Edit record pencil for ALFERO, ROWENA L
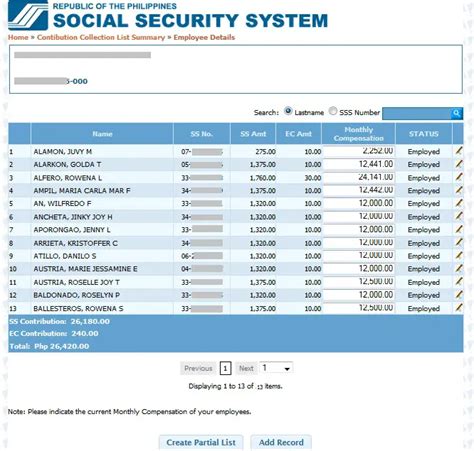 [x=459, y=177]
